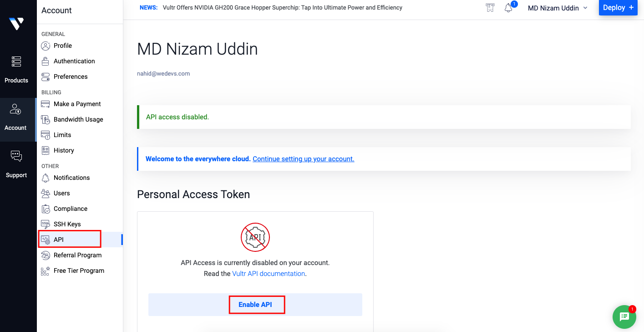Click the Users group icon
The height and width of the screenshot is (332, 644).
click(46, 193)
